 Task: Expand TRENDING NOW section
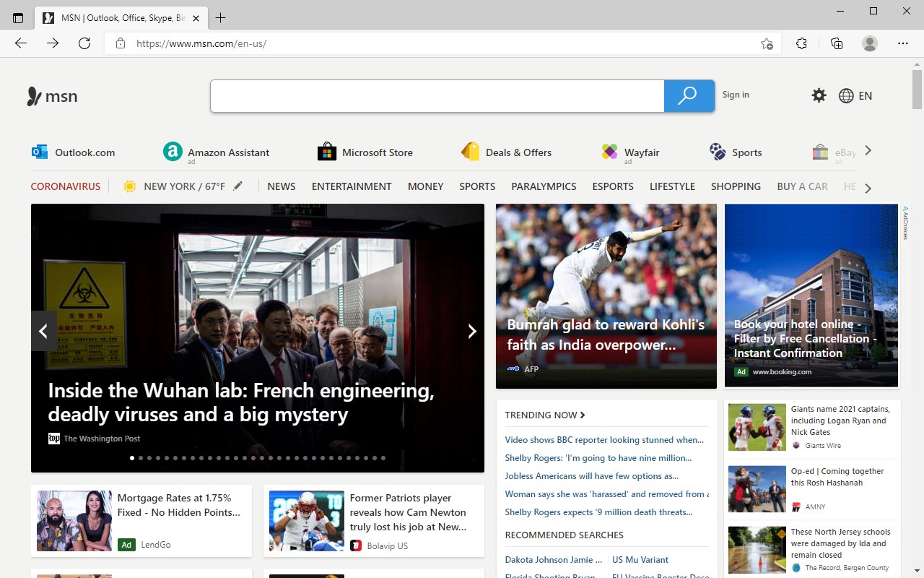click(545, 415)
